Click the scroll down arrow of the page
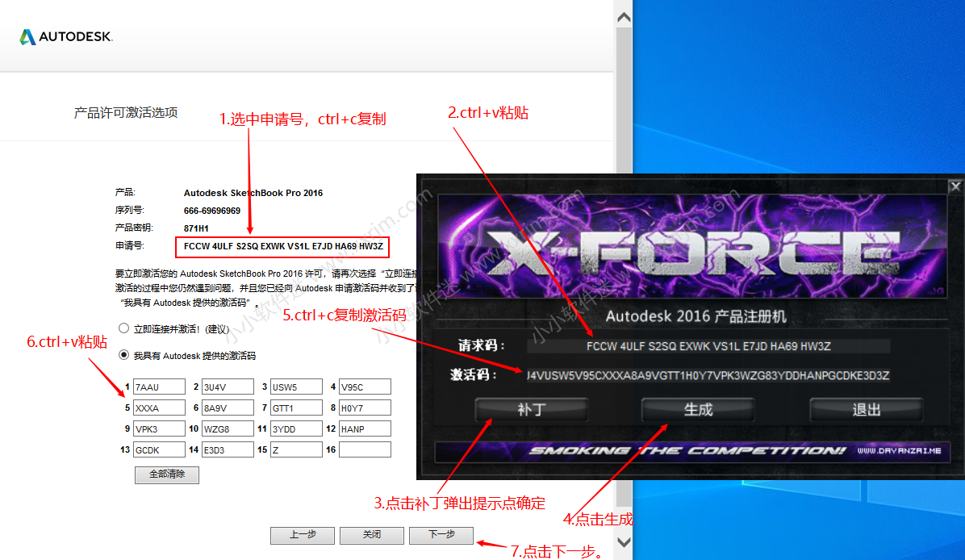 coord(624,541)
